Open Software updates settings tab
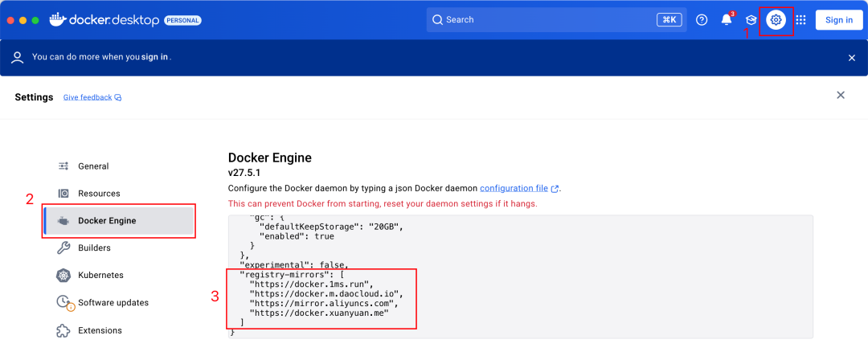868x360 pixels. coord(119,302)
